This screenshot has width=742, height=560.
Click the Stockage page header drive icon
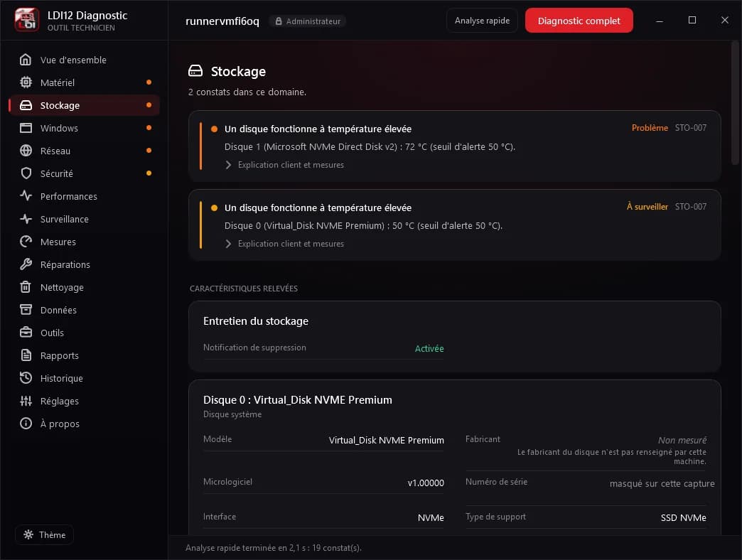click(x=195, y=71)
